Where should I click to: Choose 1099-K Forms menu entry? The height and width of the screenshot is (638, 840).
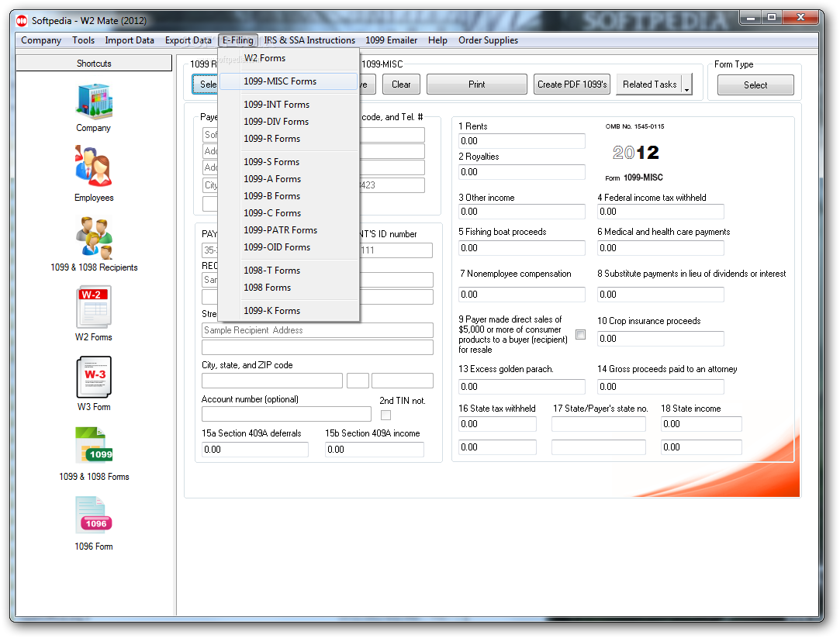click(289, 310)
